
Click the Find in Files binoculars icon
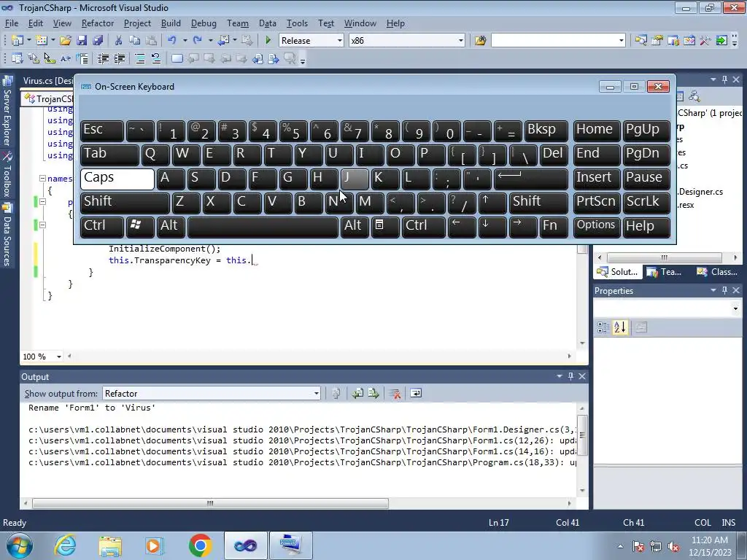pos(480,41)
